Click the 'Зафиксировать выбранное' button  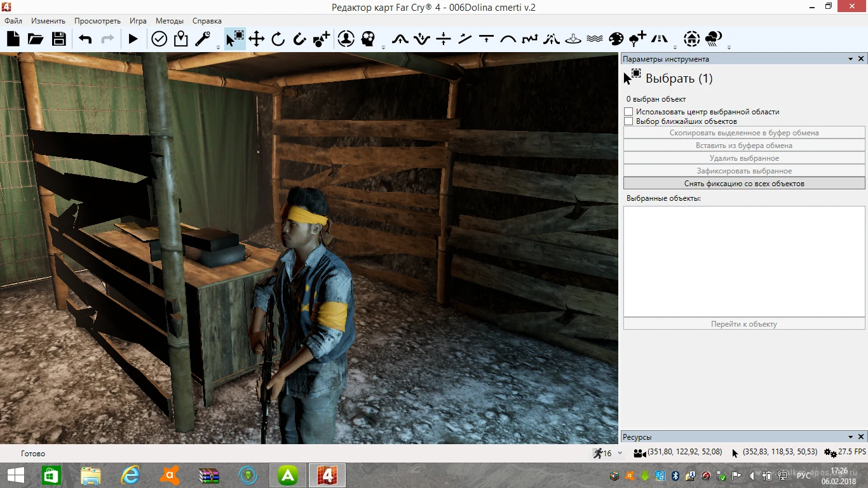(744, 171)
